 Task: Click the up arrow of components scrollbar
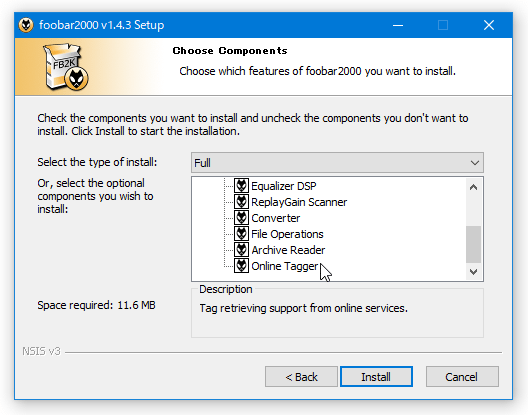coord(473,187)
